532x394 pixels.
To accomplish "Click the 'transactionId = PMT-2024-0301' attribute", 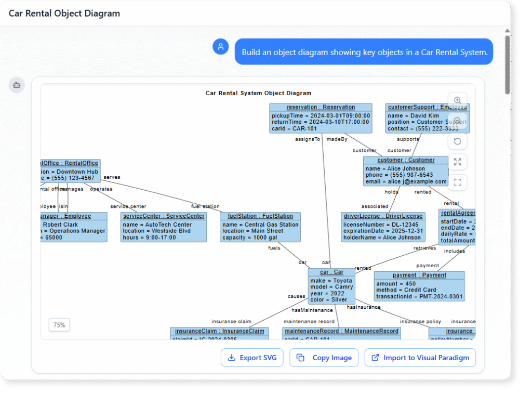I will (419, 297).
